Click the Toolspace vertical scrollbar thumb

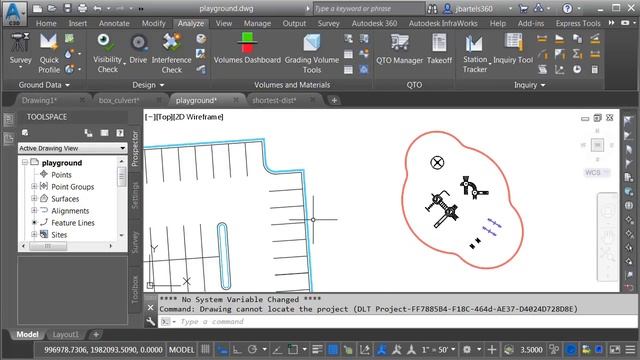(x=121, y=178)
